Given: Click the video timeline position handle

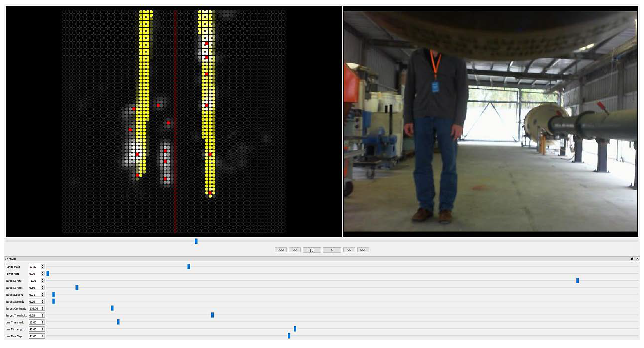Looking at the screenshot, I should [x=196, y=241].
